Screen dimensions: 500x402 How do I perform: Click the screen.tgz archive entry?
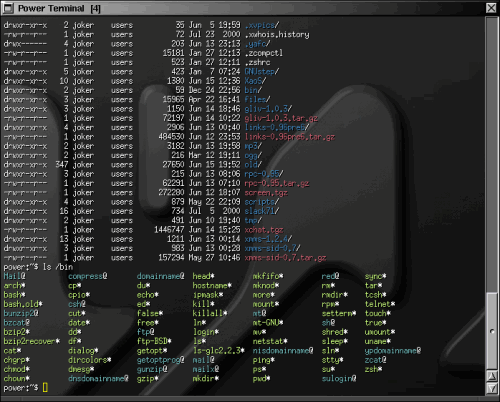point(266,193)
